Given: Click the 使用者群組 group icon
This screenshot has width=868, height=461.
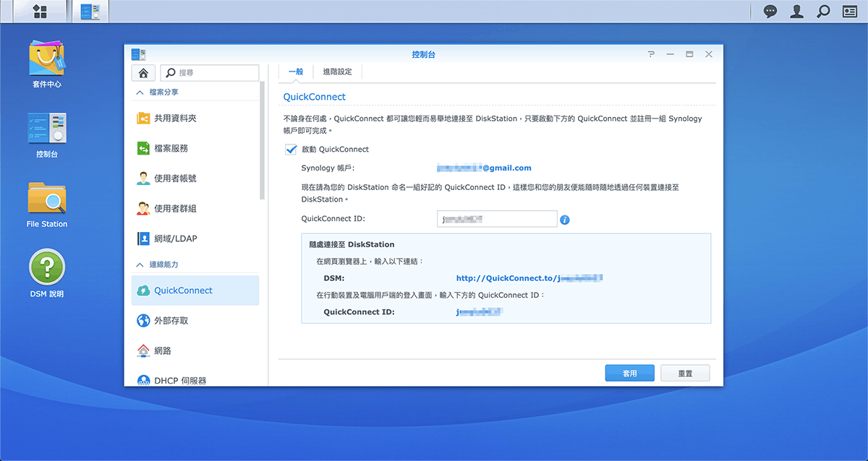Looking at the screenshot, I should tap(143, 209).
